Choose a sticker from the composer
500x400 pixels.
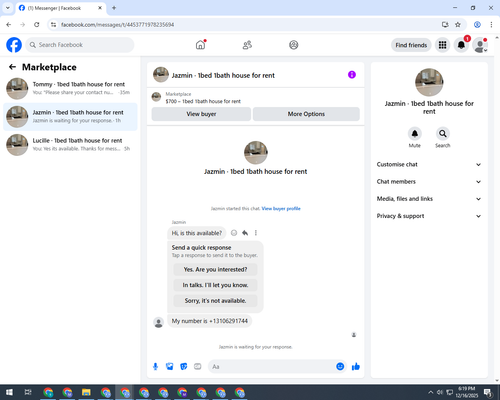click(184, 367)
